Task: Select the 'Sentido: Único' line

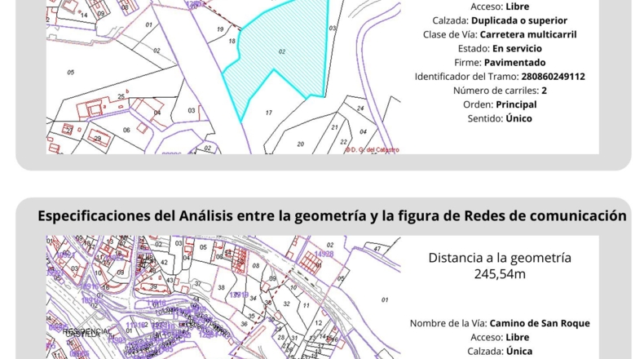Action: click(500, 118)
